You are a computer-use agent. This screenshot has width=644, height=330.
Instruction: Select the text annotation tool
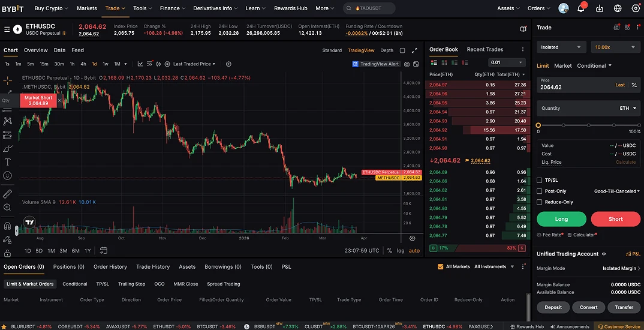tap(7, 162)
